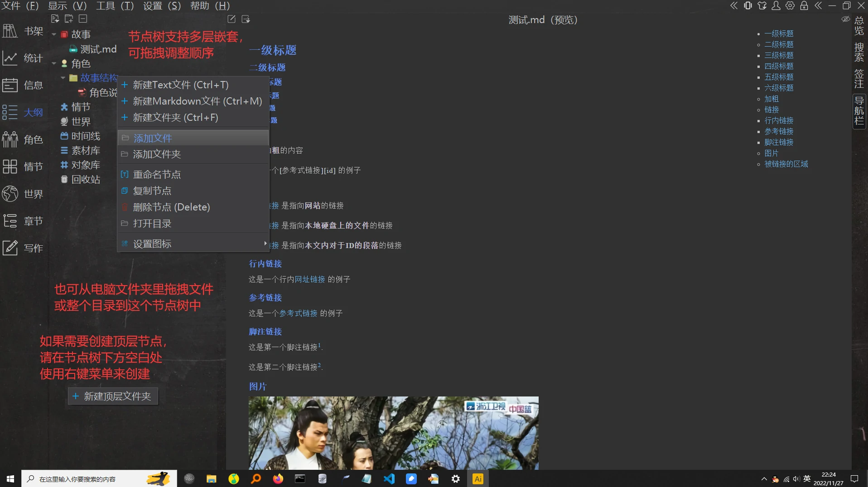Select the 素材库 tree node
Screen dimensions: 868x487
tap(86, 150)
